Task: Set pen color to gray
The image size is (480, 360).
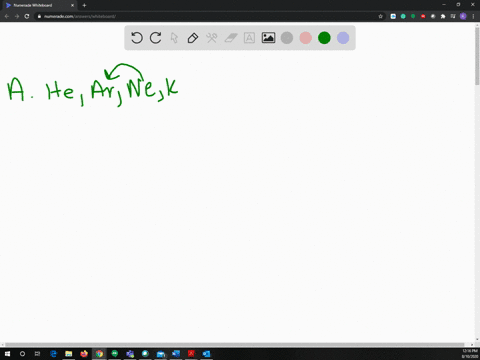Action: click(287, 38)
